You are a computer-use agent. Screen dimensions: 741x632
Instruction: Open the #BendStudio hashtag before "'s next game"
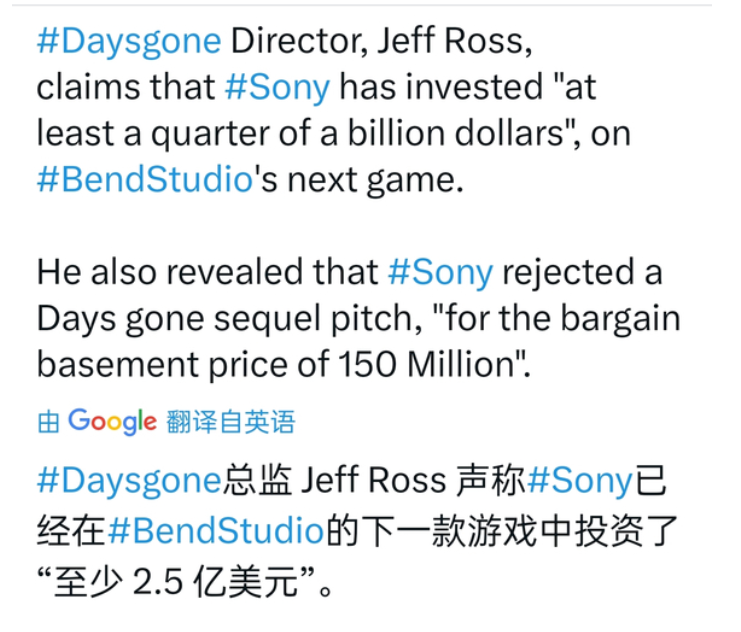[143, 179]
